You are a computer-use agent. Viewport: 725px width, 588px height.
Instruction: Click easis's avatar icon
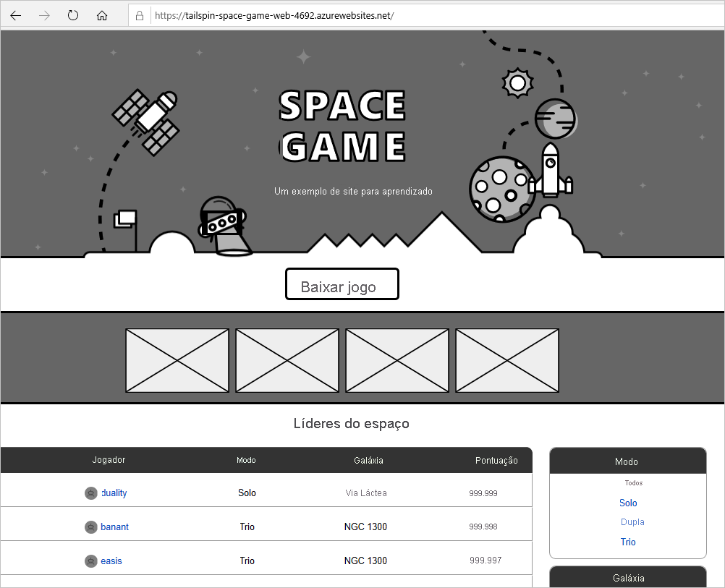(x=91, y=561)
